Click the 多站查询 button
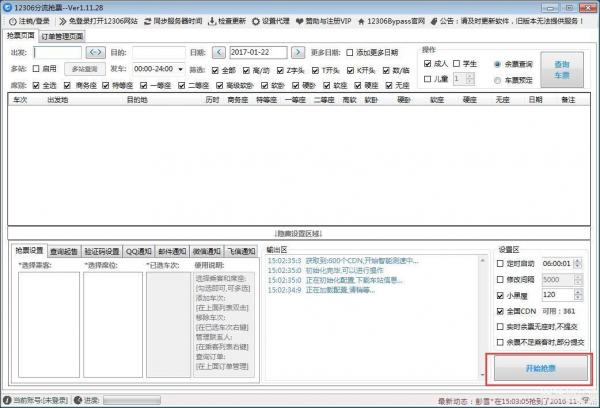The image size is (600, 408). point(85,69)
